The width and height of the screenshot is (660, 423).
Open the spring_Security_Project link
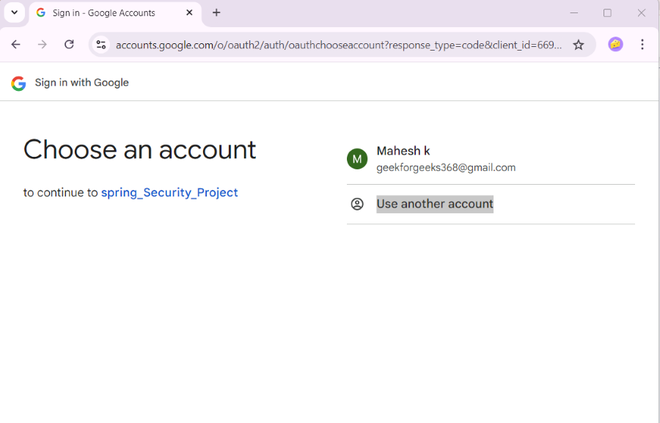click(169, 192)
